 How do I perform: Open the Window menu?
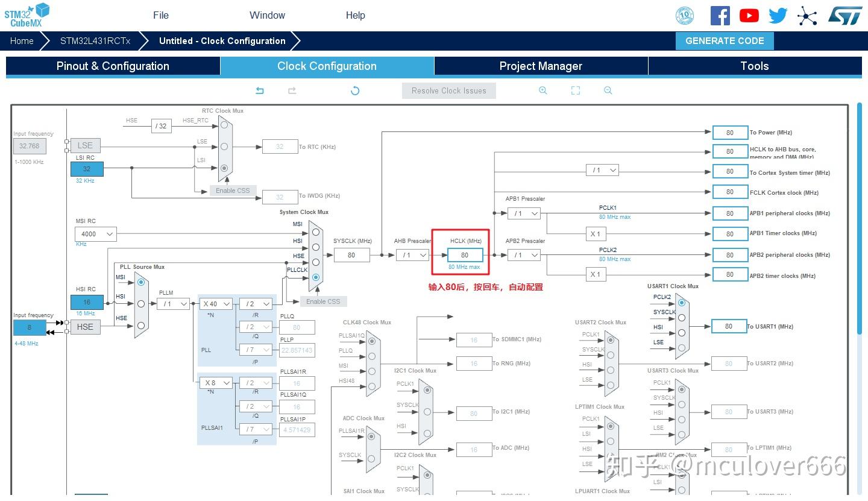pyautogui.click(x=267, y=15)
